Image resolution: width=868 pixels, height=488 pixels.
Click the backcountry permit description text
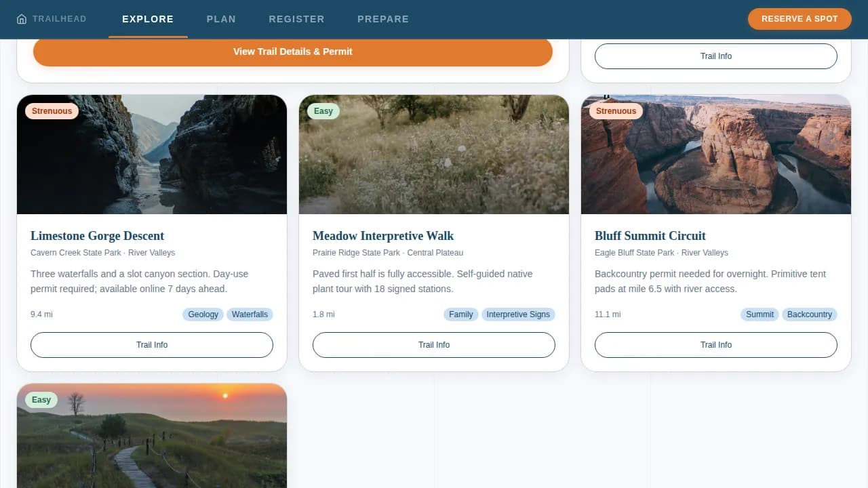[x=711, y=281]
